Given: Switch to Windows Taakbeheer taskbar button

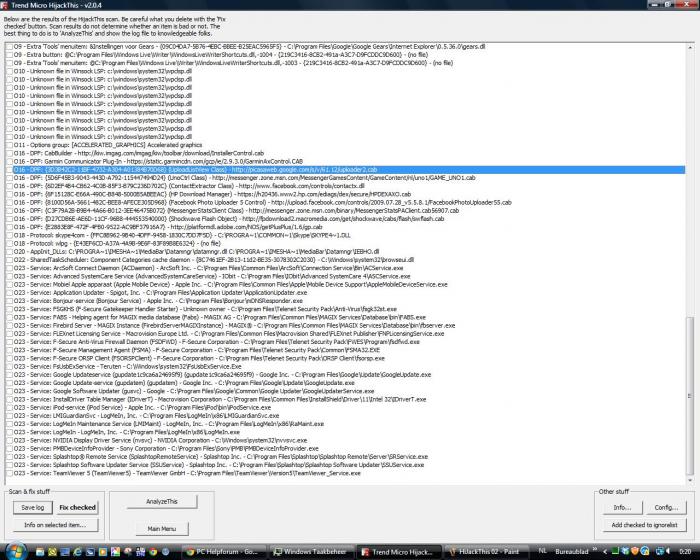Looking at the screenshot, I should click(311, 552).
